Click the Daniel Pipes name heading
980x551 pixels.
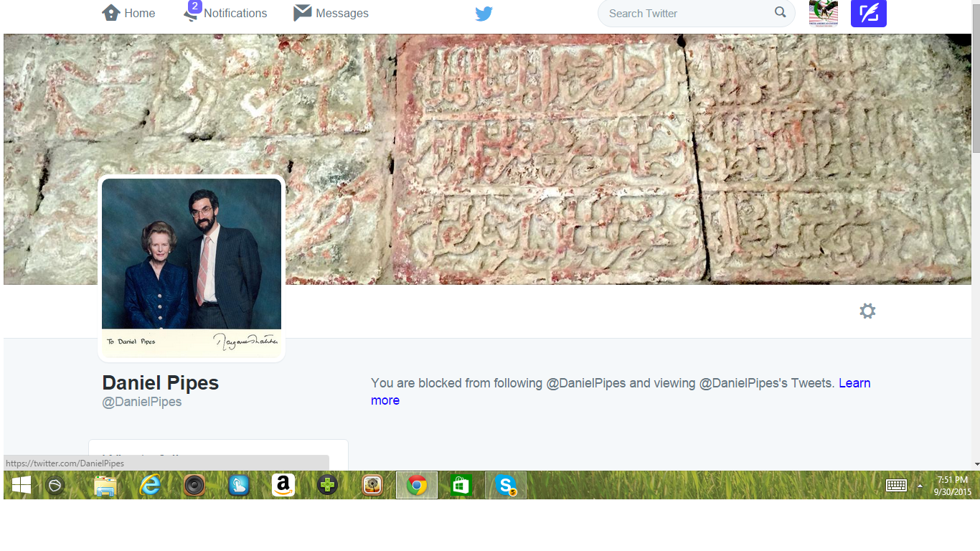[x=161, y=382]
